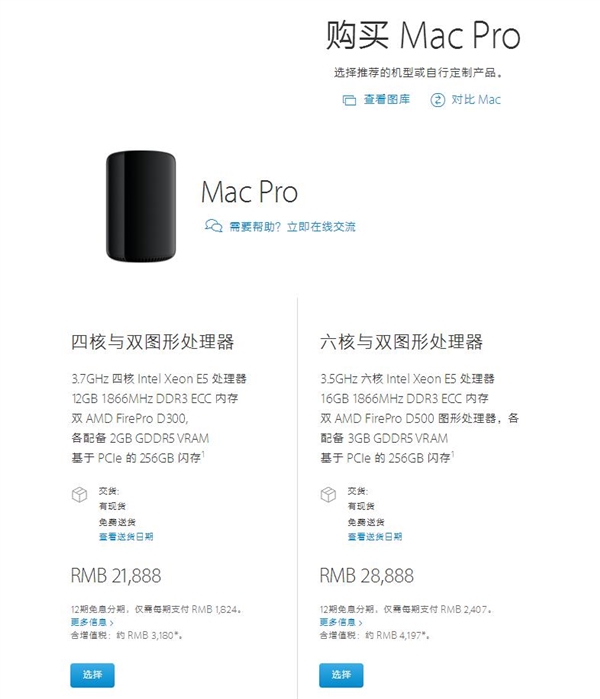Click the chat bubble icon near 需要帮助
600x699 pixels.
point(213,226)
